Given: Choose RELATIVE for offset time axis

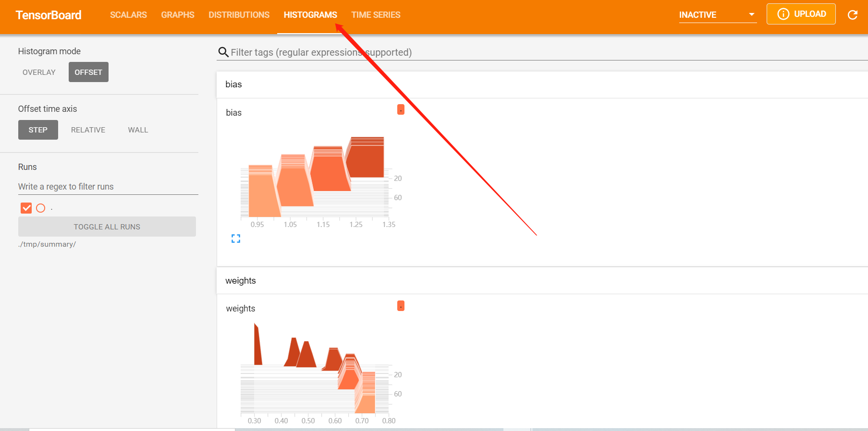Looking at the screenshot, I should 88,130.
